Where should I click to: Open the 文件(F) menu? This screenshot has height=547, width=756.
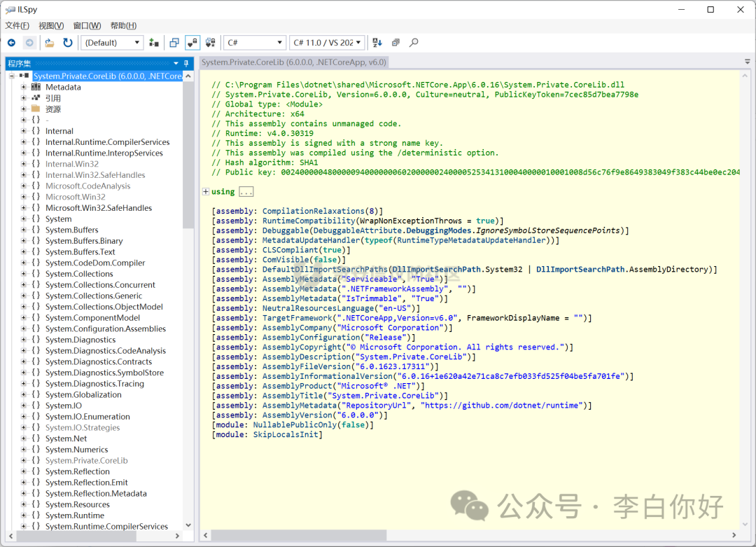tap(17, 26)
